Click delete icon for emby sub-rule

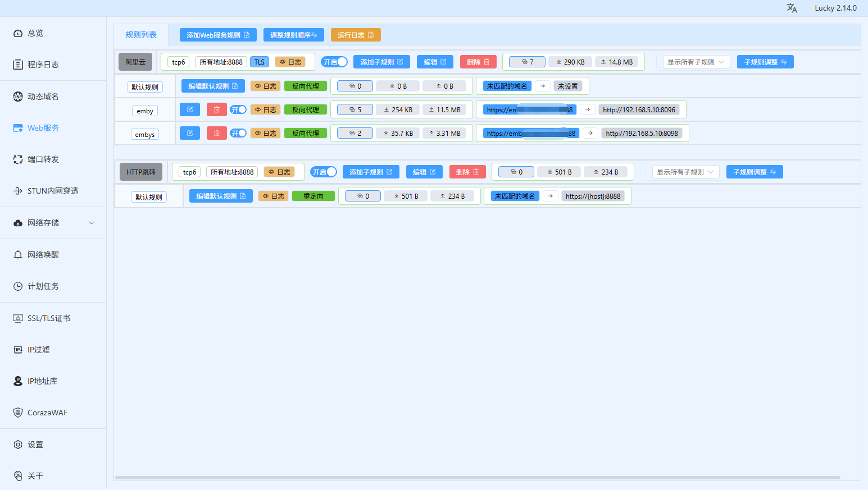click(217, 109)
